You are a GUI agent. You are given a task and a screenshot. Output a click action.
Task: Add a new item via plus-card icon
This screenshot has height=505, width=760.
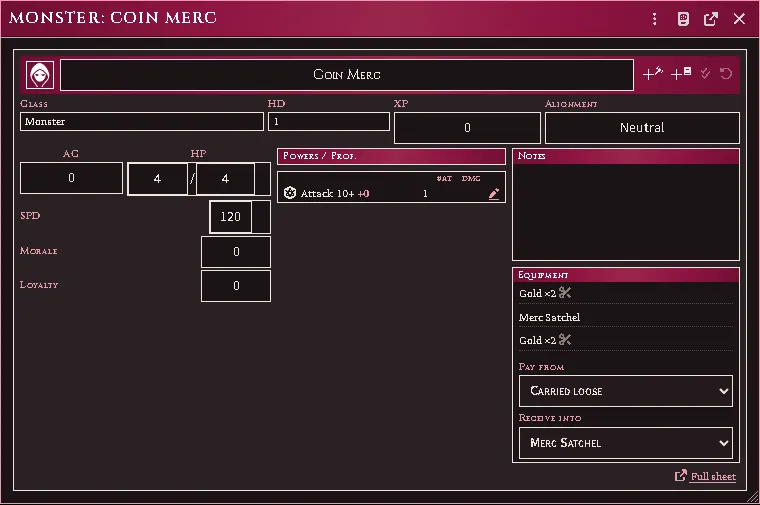point(681,74)
